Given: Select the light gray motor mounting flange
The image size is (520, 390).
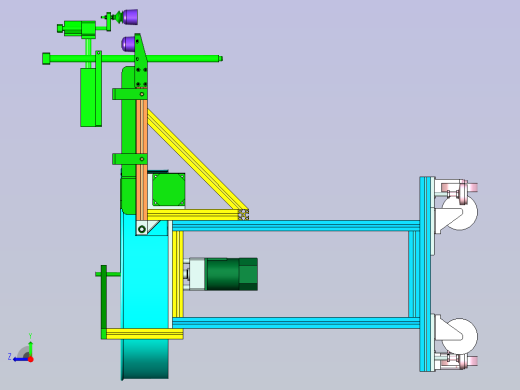Looking at the screenshot, I should (x=196, y=274).
